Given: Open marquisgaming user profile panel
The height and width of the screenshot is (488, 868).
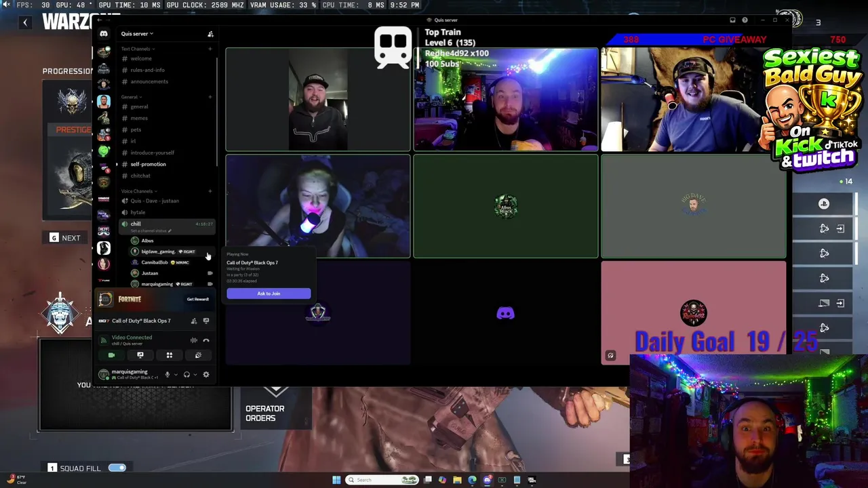Looking at the screenshot, I should 129,374.
